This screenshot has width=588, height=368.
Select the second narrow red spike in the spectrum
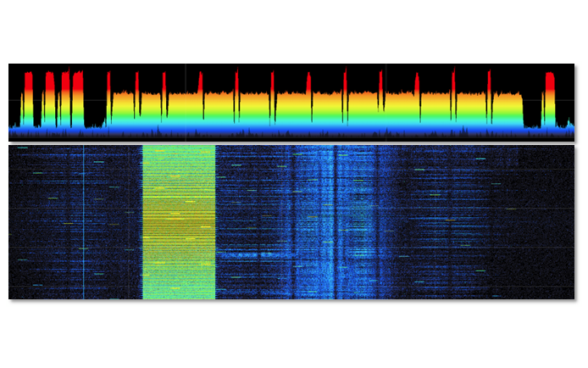[x=137, y=81]
